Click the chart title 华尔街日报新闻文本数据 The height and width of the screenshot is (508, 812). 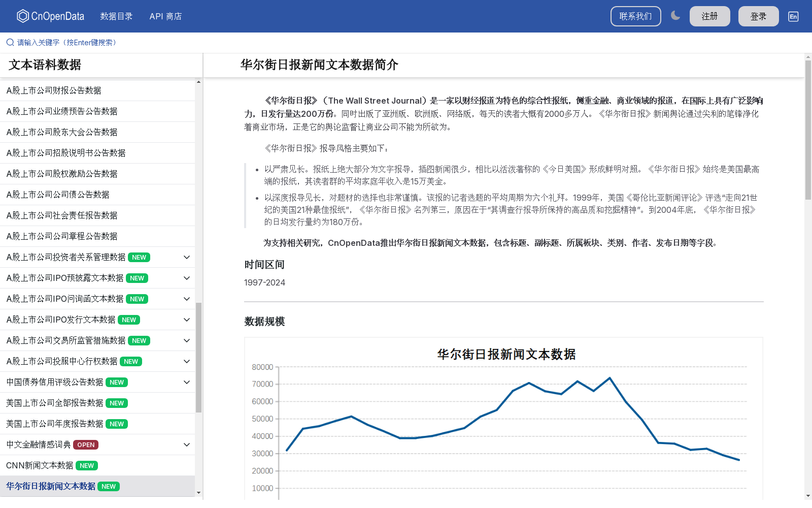tap(506, 354)
